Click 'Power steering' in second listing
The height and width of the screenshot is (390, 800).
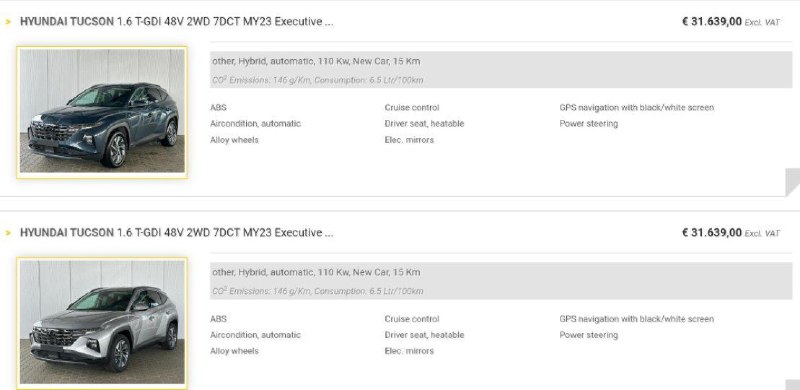click(x=588, y=335)
